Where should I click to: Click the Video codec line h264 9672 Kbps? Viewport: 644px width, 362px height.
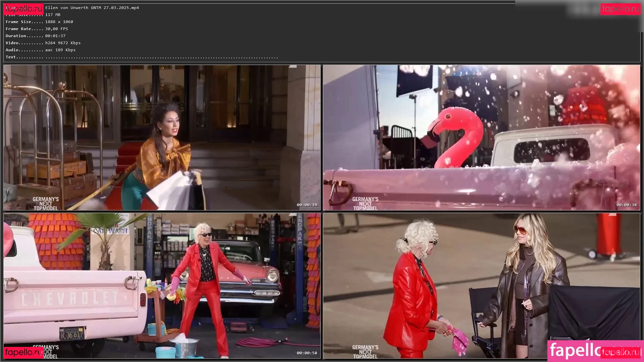tap(63, 43)
